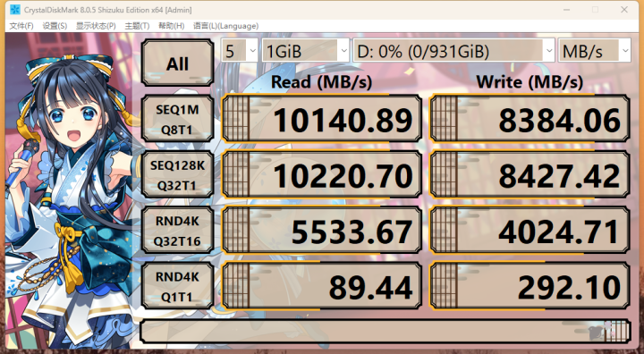This screenshot has width=644, height=354.
Task: Change the MB/s unit dropdown
Action: click(594, 51)
